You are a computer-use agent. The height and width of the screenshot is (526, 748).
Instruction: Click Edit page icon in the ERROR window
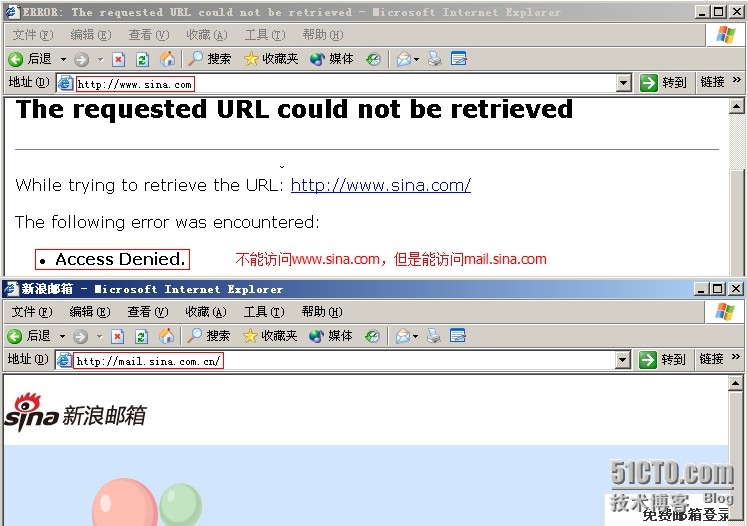458,59
